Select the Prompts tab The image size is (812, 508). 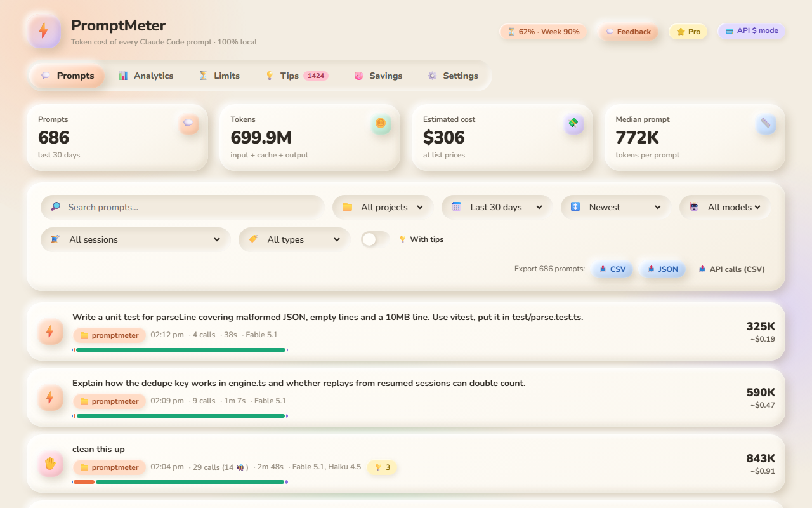coord(67,76)
